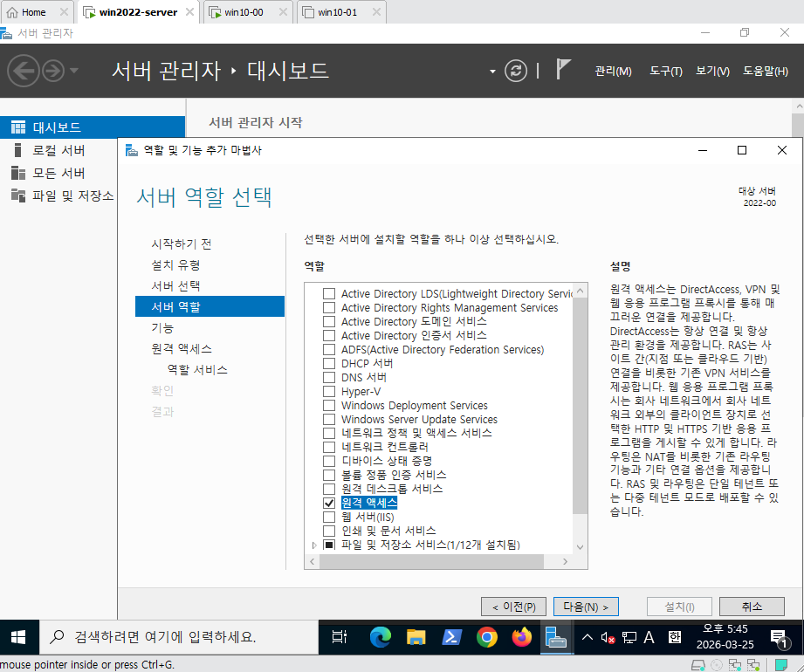Go to wizard step 기능
This screenshot has width=804, height=672.
(162, 328)
